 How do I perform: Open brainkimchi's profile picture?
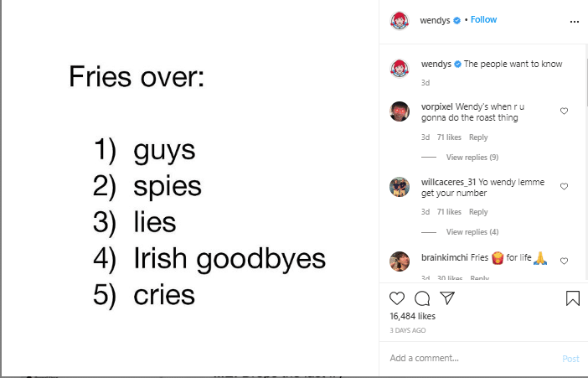pos(400,261)
